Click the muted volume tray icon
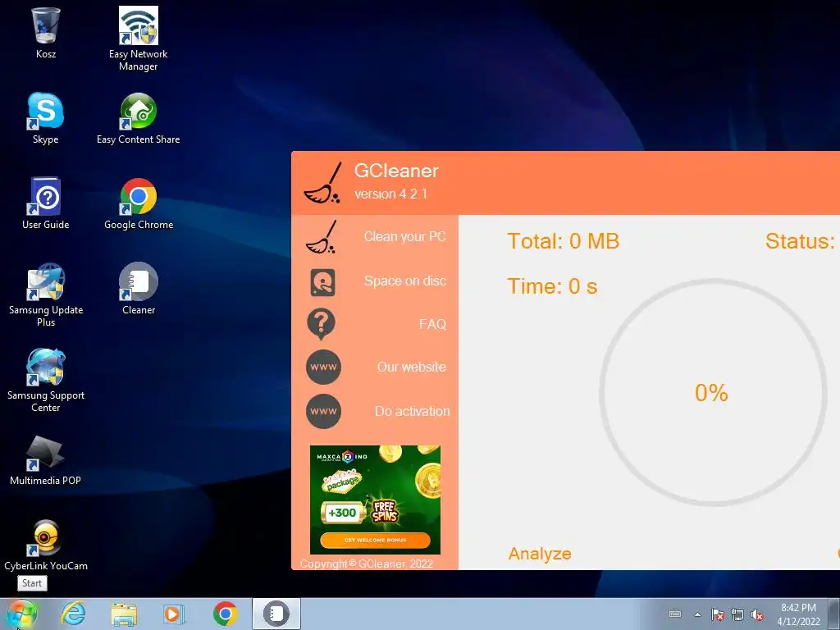The width and height of the screenshot is (840, 630). point(757,614)
